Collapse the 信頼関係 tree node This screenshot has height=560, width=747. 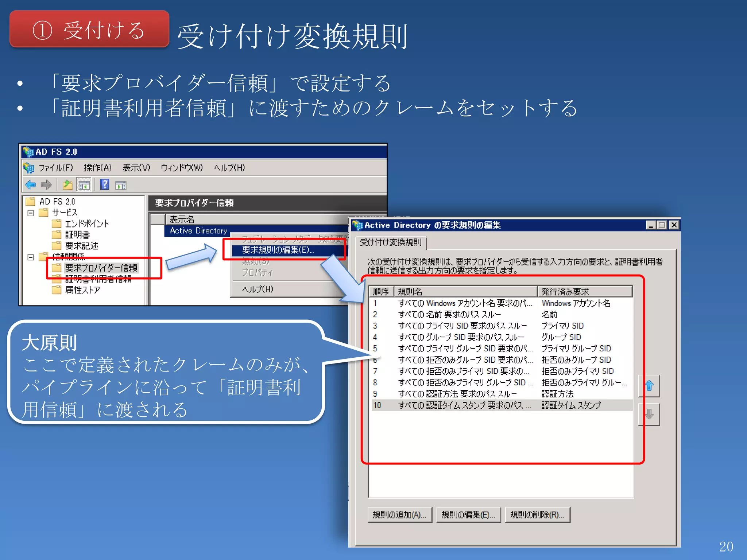click(x=31, y=257)
